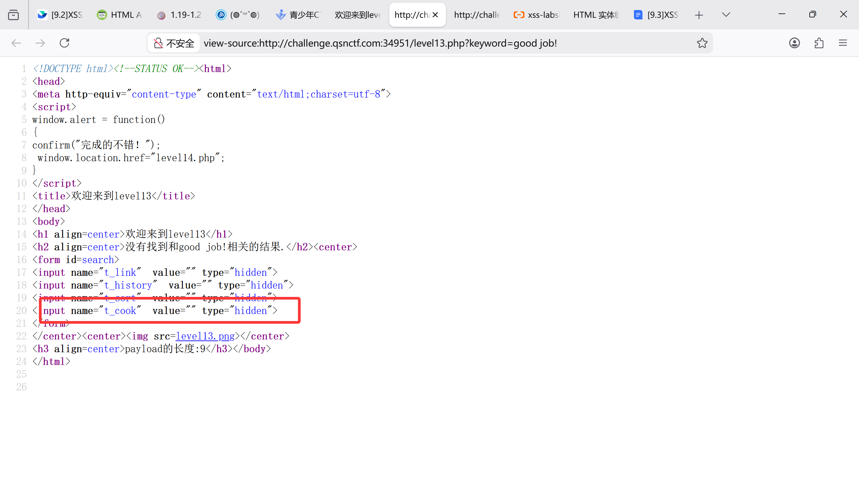Image resolution: width=859 pixels, height=504 pixels.
Task: Switch to the 'HTML A' tab
Action: 120,15
